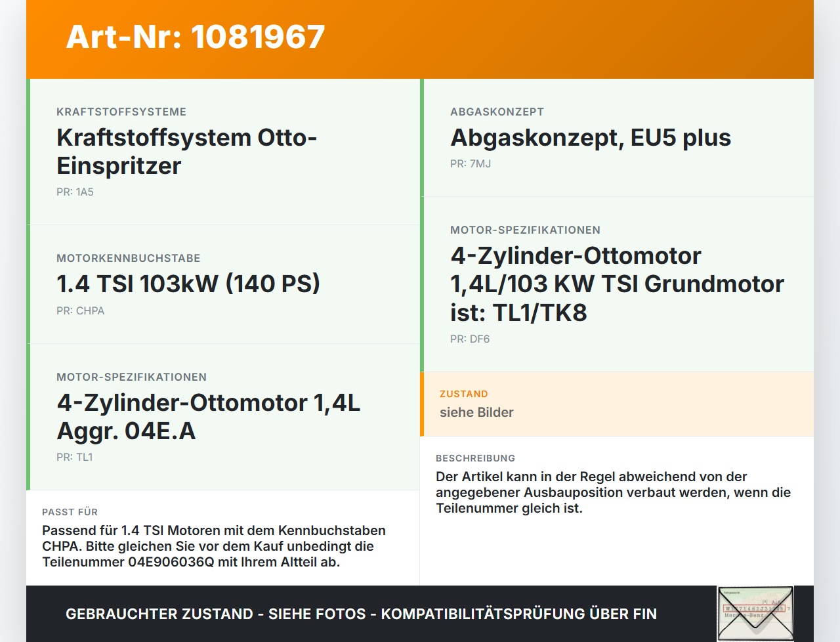The width and height of the screenshot is (840, 642).
Task: Click the description text starting 'Der Artikel kann'
Action: point(613,492)
